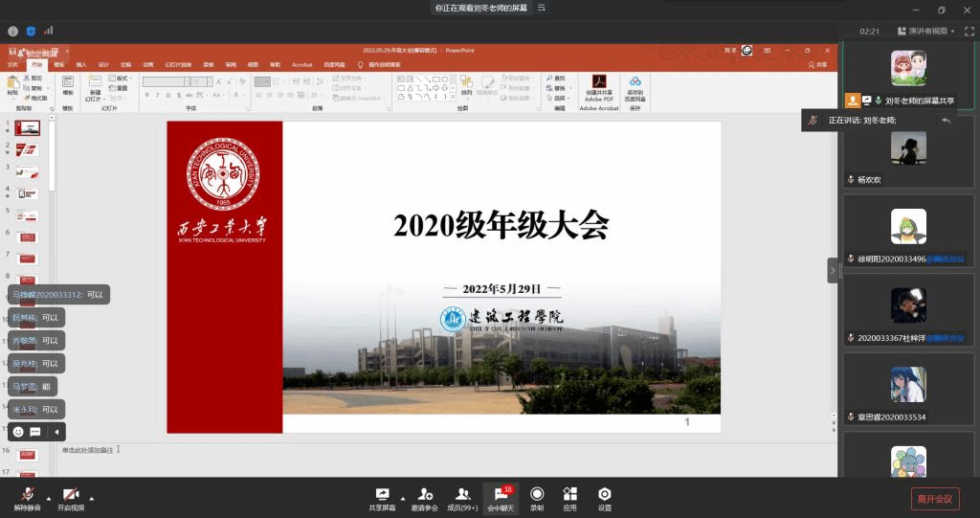The image size is (980, 518).
Task: Open the Apps (应用) panel
Action: (570, 497)
